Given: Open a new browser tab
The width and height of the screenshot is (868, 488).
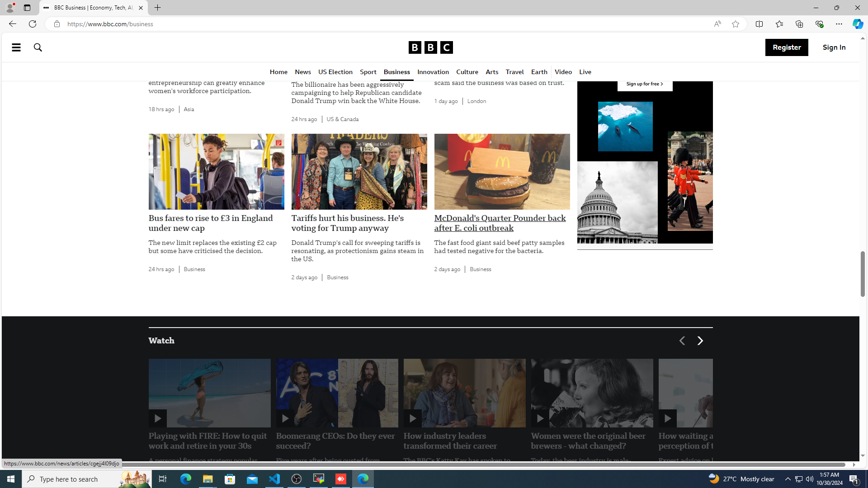Looking at the screenshot, I should coord(157,8).
